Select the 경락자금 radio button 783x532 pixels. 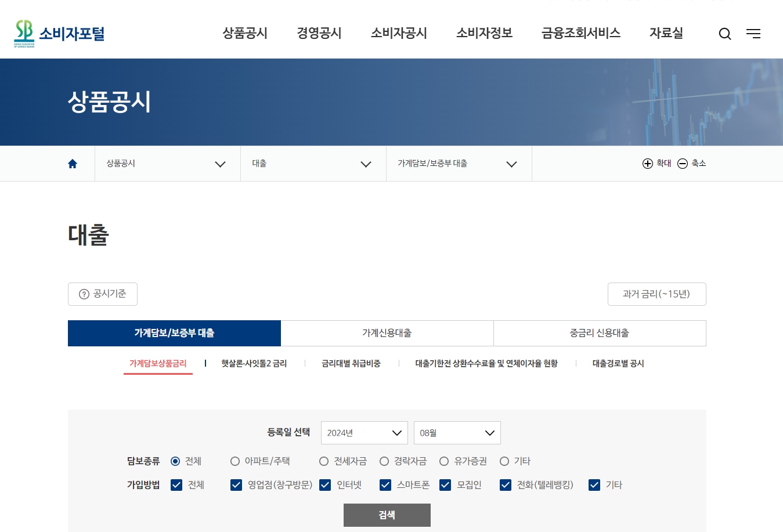(384, 461)
